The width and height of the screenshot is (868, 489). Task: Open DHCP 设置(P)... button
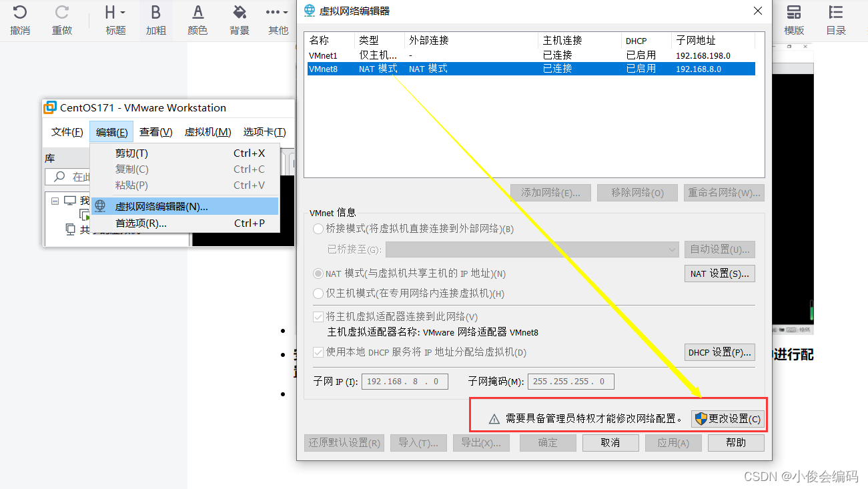[719, 352]
